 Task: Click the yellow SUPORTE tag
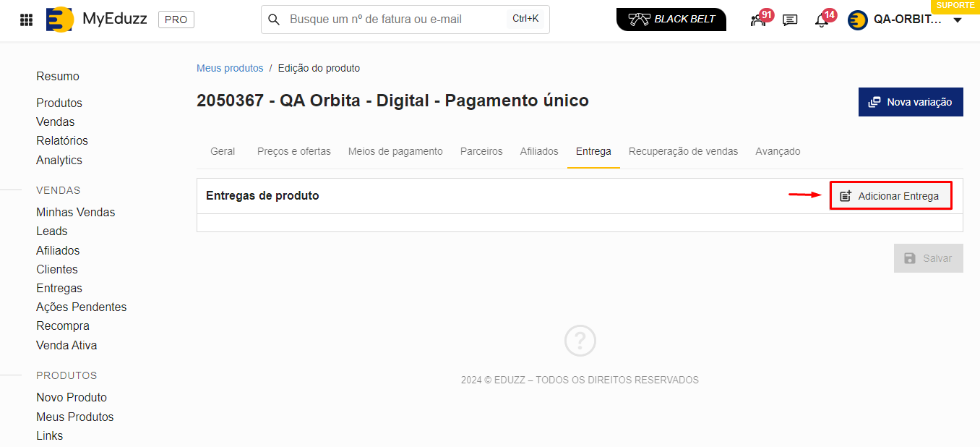[x=955, y=6]
